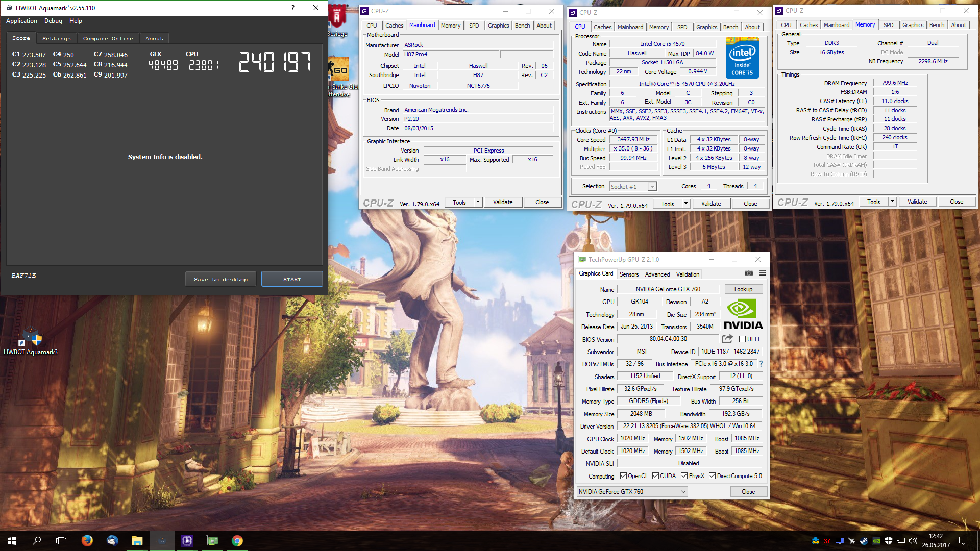
Task: Toggle the PhysX checkbox
Action: [x=684, y=476]
